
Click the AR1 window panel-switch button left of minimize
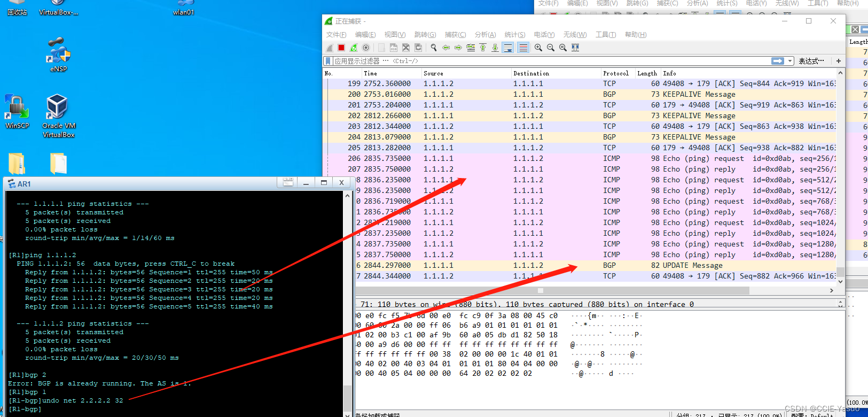(x=288, y=183)
